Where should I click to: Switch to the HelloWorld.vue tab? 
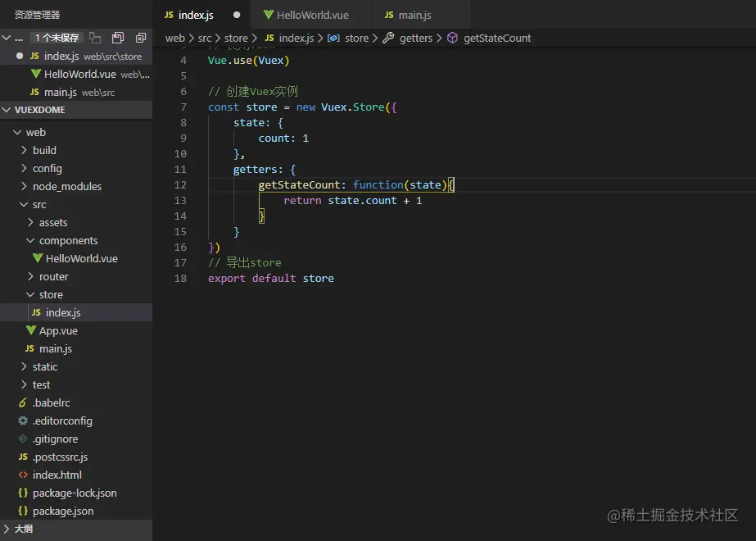pyautogui.click(x=311, y=15)
